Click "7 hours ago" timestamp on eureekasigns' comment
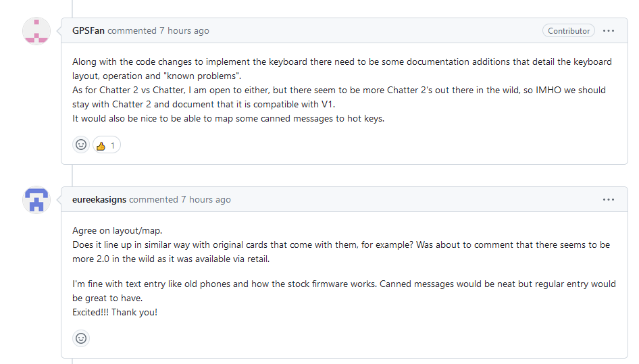639x364 pixels. [206, 199]
